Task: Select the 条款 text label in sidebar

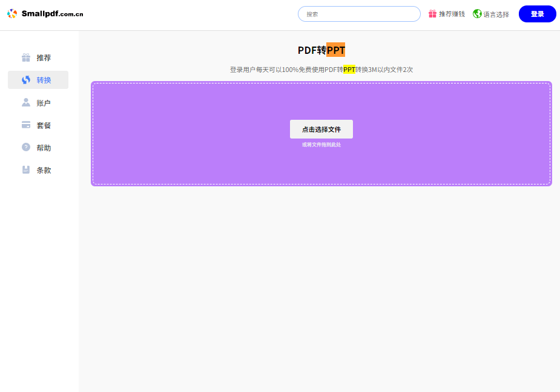Action: (44, 170)
